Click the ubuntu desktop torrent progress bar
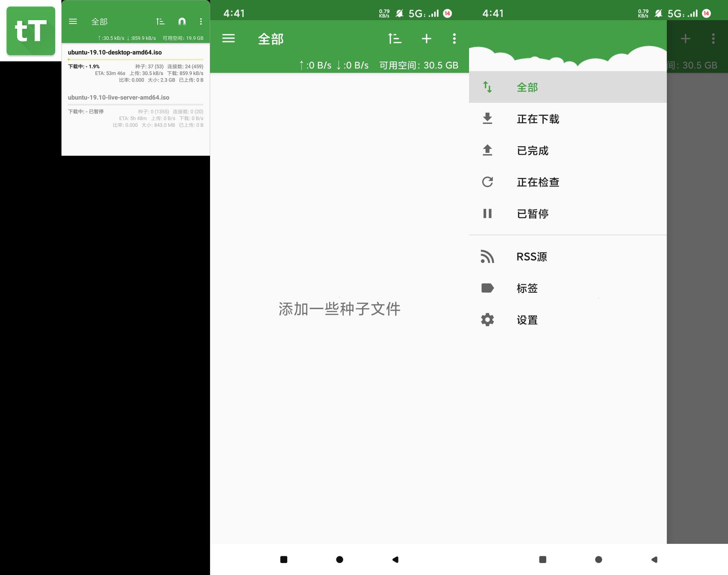Image resolution: width=728 pixels, height=575 pixels. (136, 59)
